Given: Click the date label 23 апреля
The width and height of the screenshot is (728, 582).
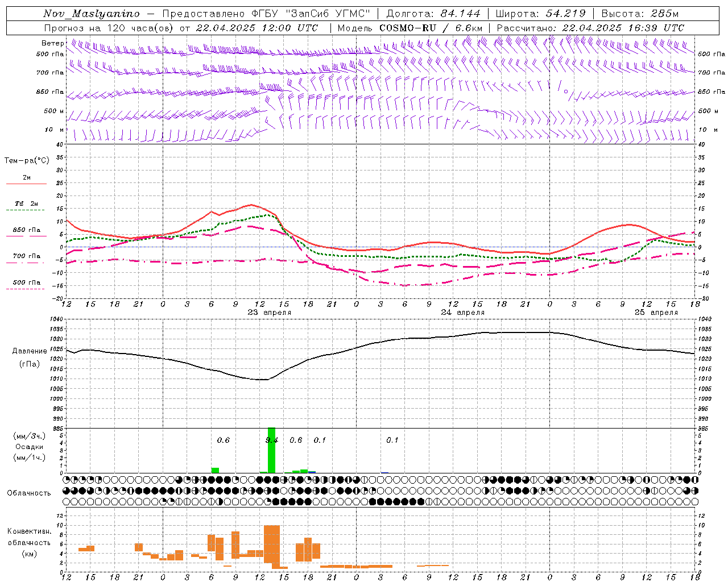Looking at the screenshot, I should pyautogui.click(x=270, y=313).
